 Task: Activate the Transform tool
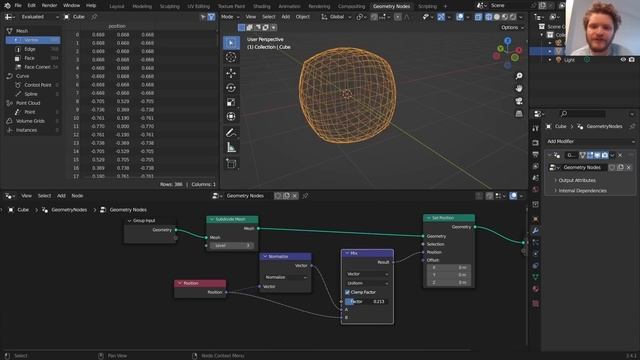point(231,117)
